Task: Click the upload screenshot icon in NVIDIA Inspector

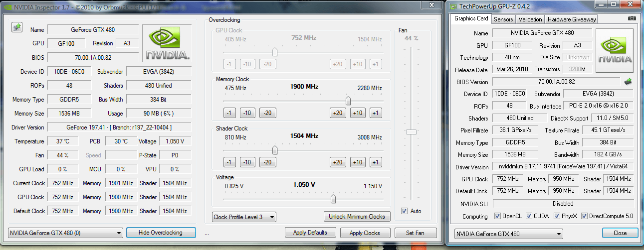Action: pyautogui.click(x=17, y=27)
